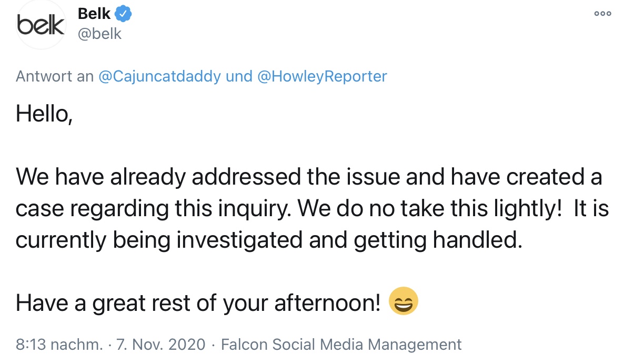Click the 7. Nov. 2020 date
The height and width of the screenshot is (364, 624).
pos(160,345)
